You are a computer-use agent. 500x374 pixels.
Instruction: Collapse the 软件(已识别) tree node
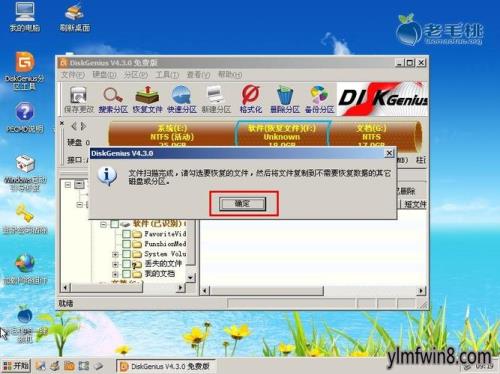(104, 224)
